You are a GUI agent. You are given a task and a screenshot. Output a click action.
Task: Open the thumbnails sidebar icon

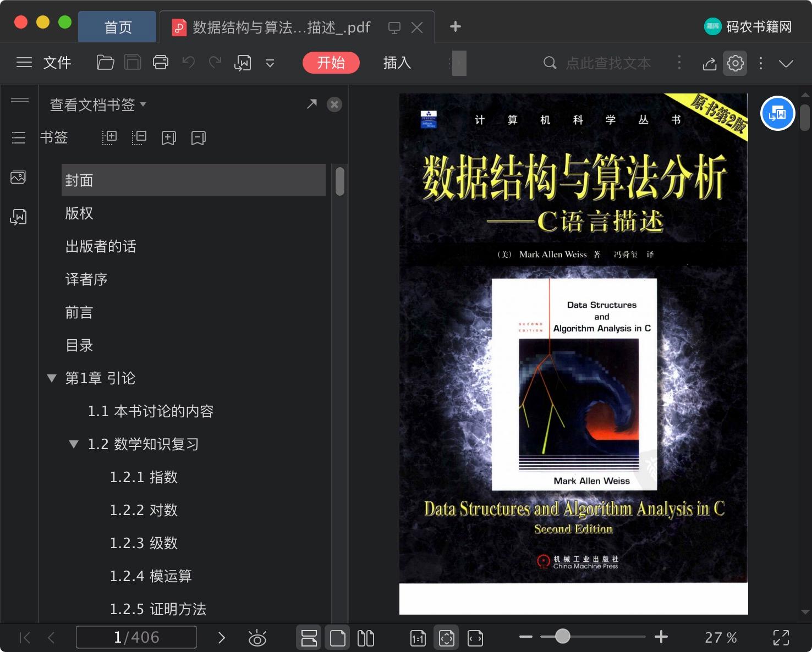coord(18,178)
